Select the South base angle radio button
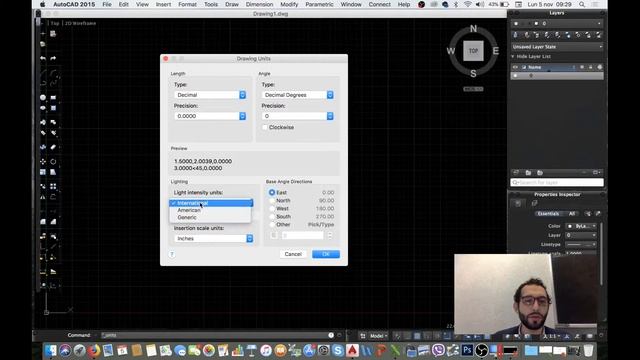640x360 pixels. [x=272, y=216]
